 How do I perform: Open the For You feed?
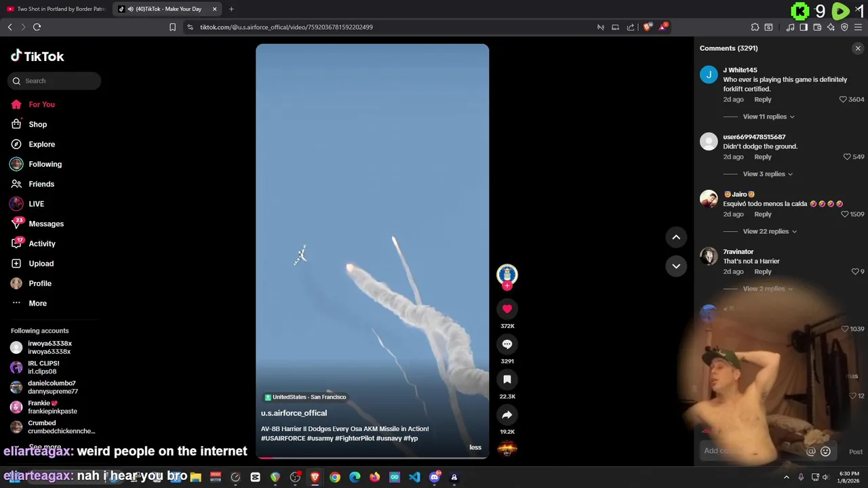click(x=33, y=104)
